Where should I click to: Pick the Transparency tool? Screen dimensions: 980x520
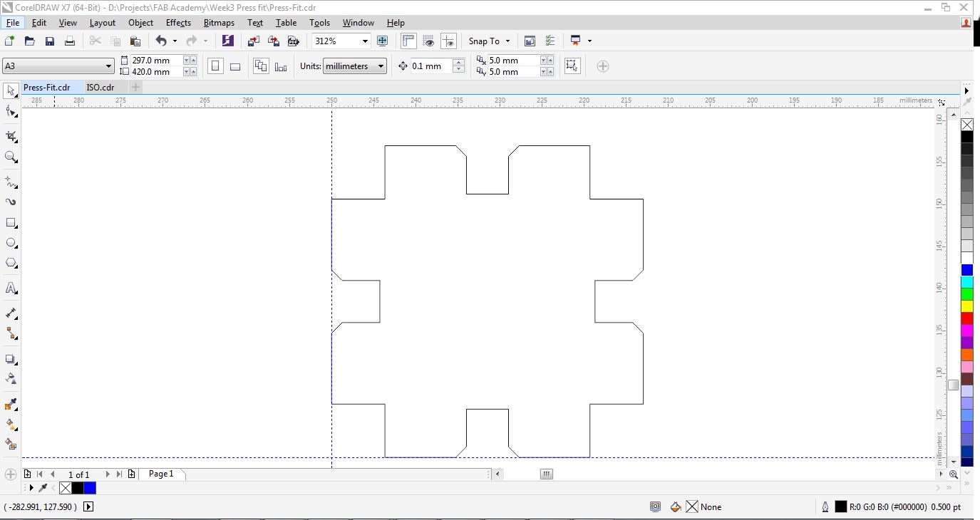click(11, 379)
